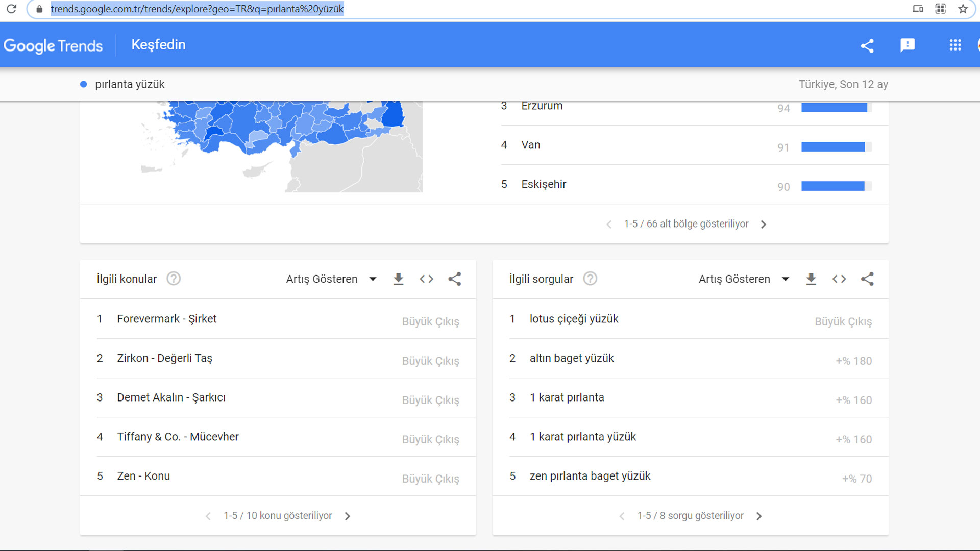The height and width of the screenshot is (551, 980).
Task: Click Eskişehir's interest bar valued 90
Action: [x=836, y=186]
